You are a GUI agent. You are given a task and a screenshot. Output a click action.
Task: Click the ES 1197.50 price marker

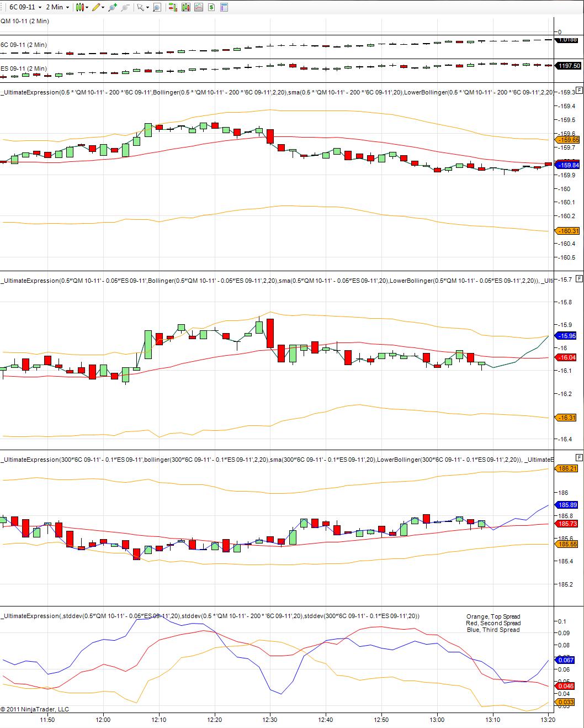[568, 65]
